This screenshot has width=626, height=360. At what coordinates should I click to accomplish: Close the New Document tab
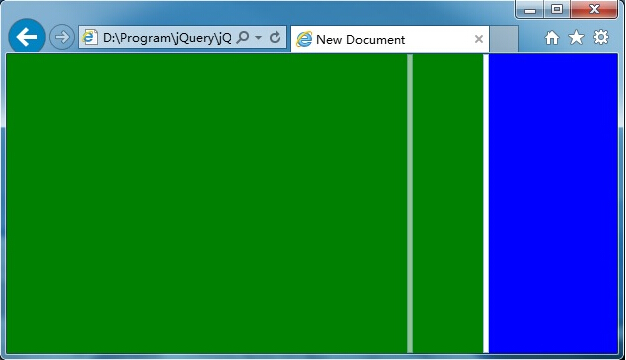479,39
